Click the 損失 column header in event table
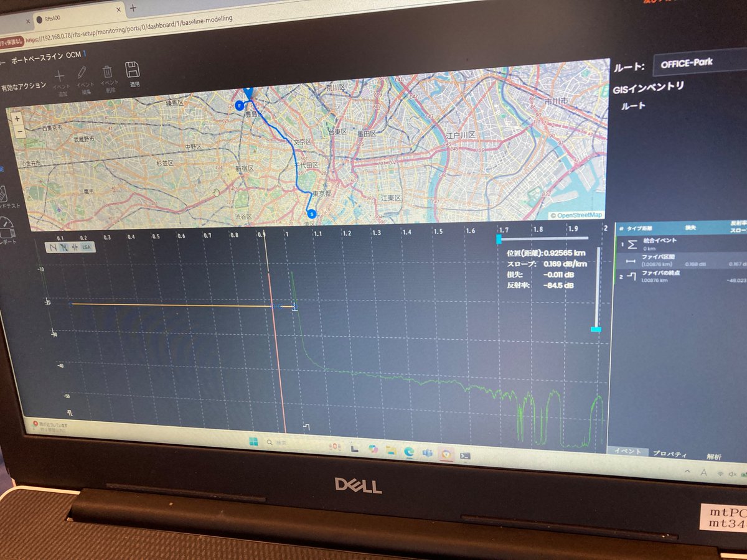The width and height of the screenshot is (747, 560). coord(689,228)
